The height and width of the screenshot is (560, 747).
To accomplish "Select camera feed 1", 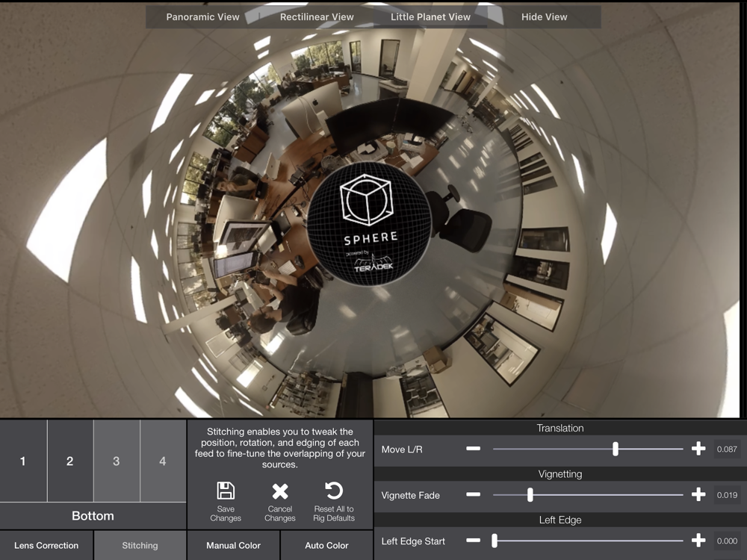I will (23, 461).
